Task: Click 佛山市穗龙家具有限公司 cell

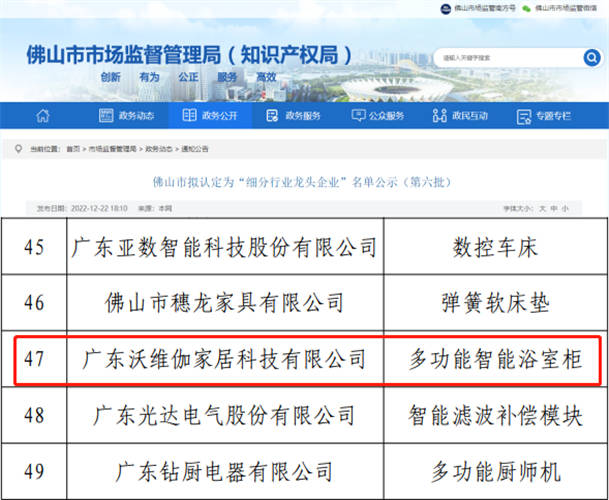Action: 225,303
